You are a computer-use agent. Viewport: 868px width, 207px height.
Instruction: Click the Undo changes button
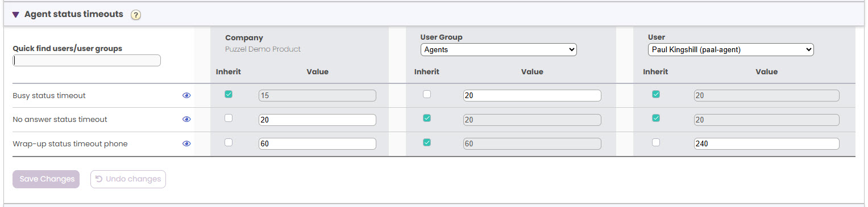tap(128, 179)
